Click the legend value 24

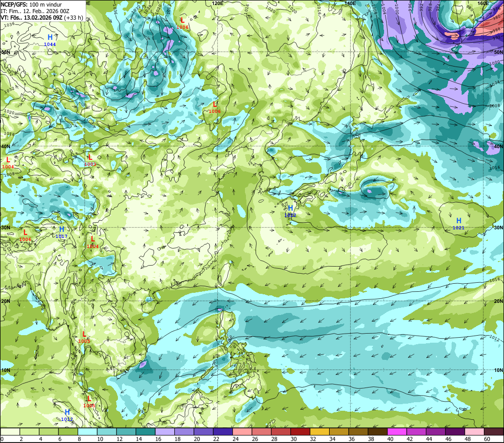point(235,439)
